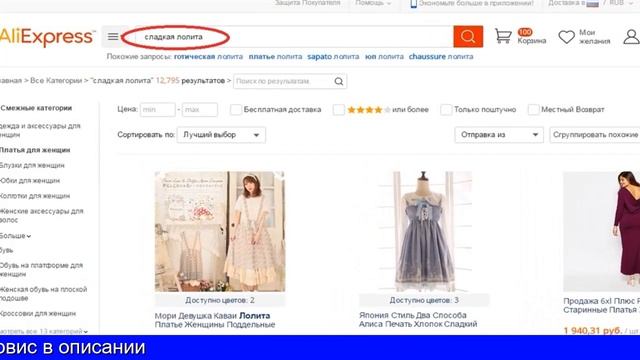
Task: Select related query sapato лолита
Action: click(x=333, y=57)
